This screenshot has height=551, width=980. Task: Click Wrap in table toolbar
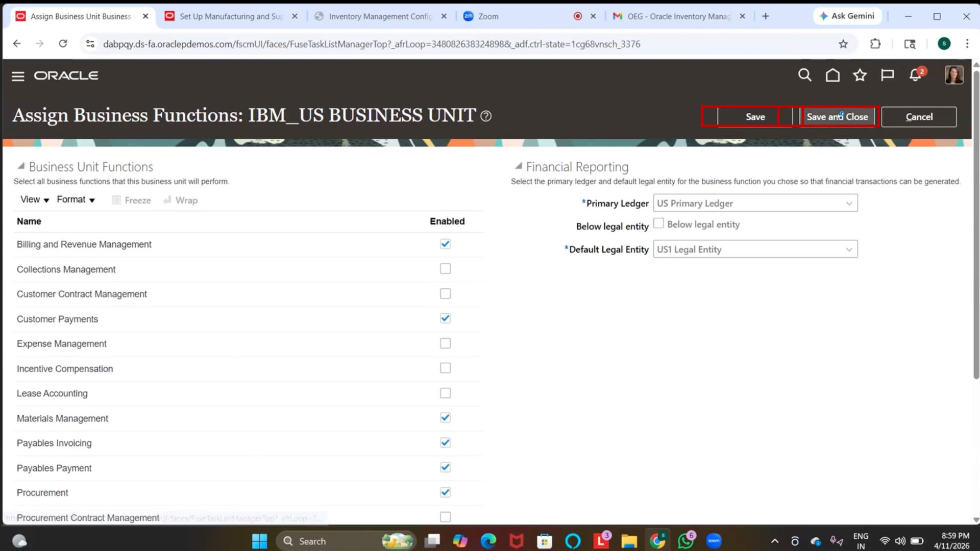(x=180, y=200)
